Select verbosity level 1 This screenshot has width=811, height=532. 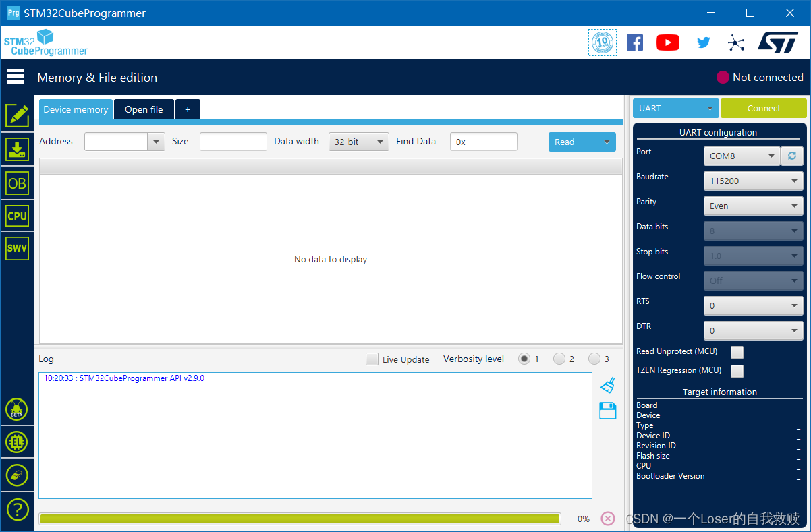coord(524,359)
